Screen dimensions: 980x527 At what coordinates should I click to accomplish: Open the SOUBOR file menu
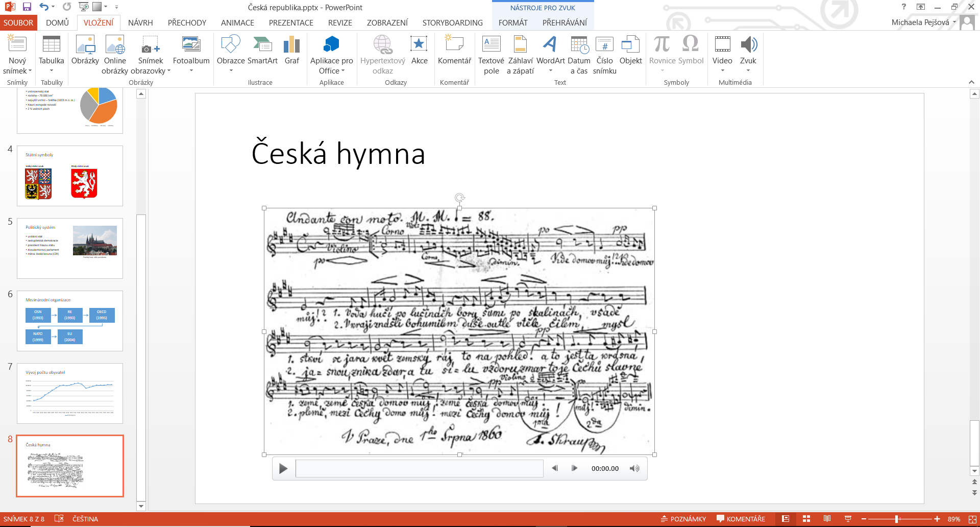[x=18, y=23]
